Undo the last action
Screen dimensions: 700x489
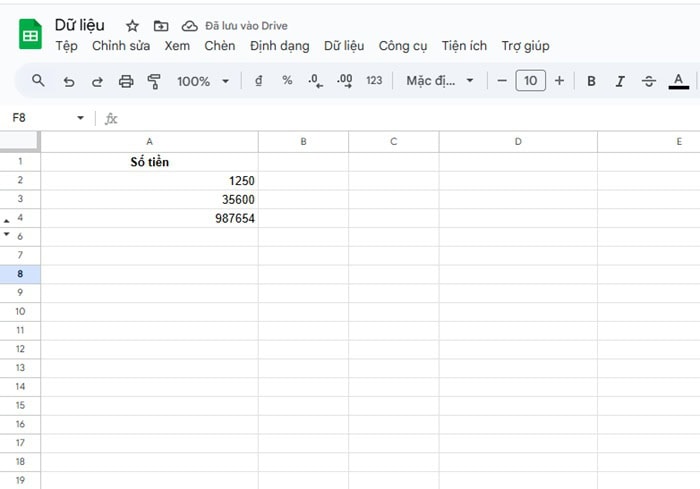[x=68, y=81]
